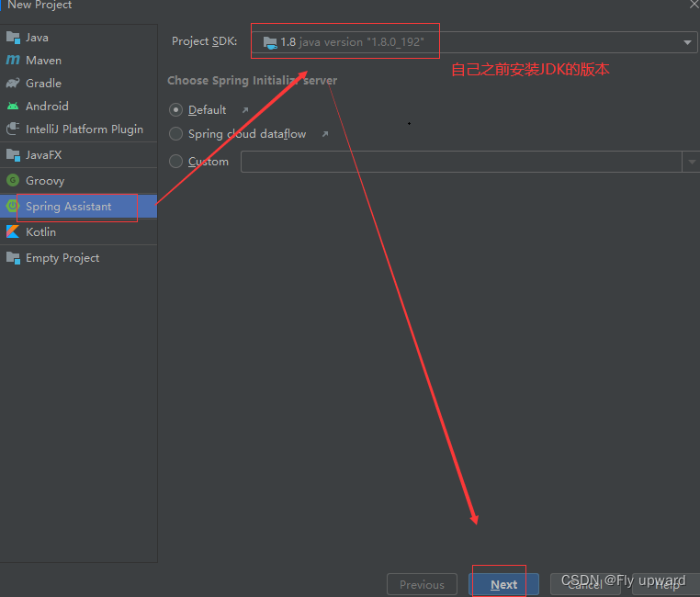700x597 pixels.
Task: Click the JavaFX folder icon
Action: pos(13,155)
